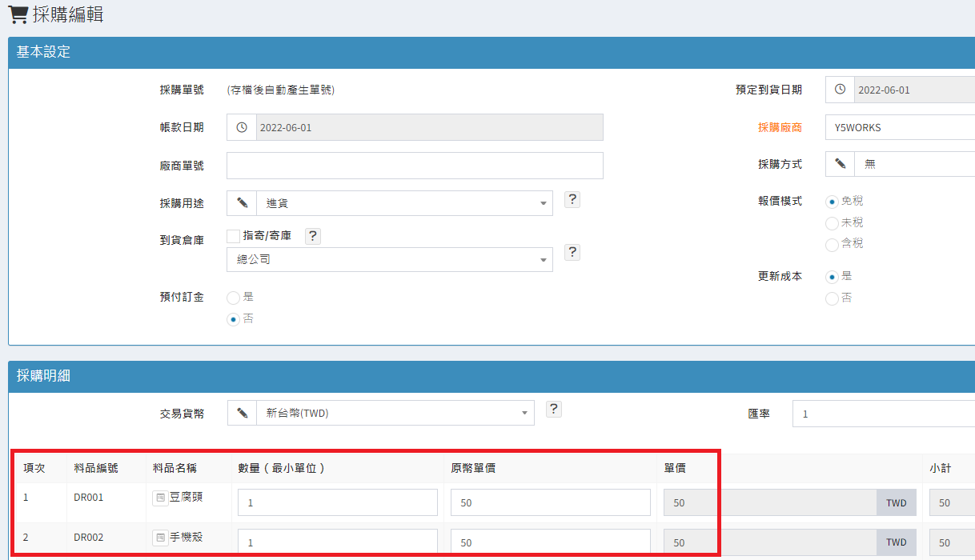975x560 pixels.
Task: Select 未稅 for 報價模式
Action: (832, 223)
